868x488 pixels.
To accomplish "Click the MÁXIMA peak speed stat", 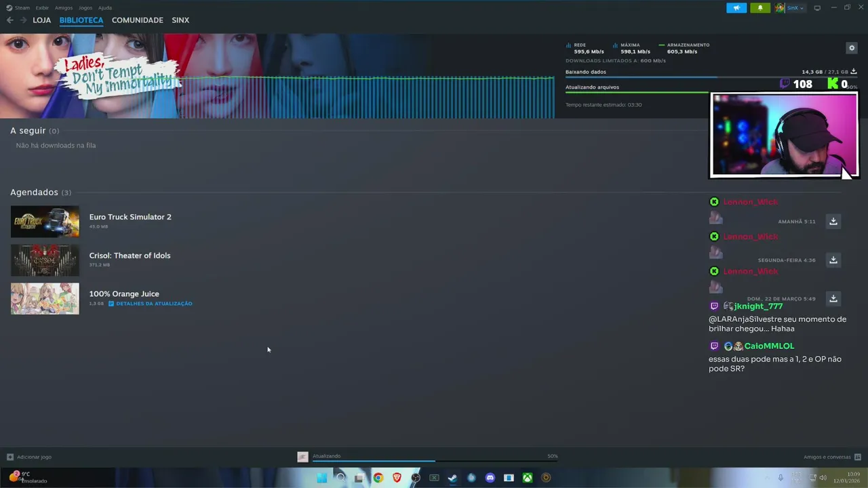I will tap(631, 48).
